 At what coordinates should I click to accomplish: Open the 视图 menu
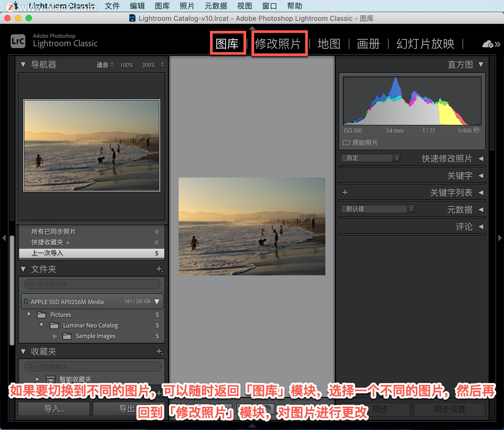245,6
